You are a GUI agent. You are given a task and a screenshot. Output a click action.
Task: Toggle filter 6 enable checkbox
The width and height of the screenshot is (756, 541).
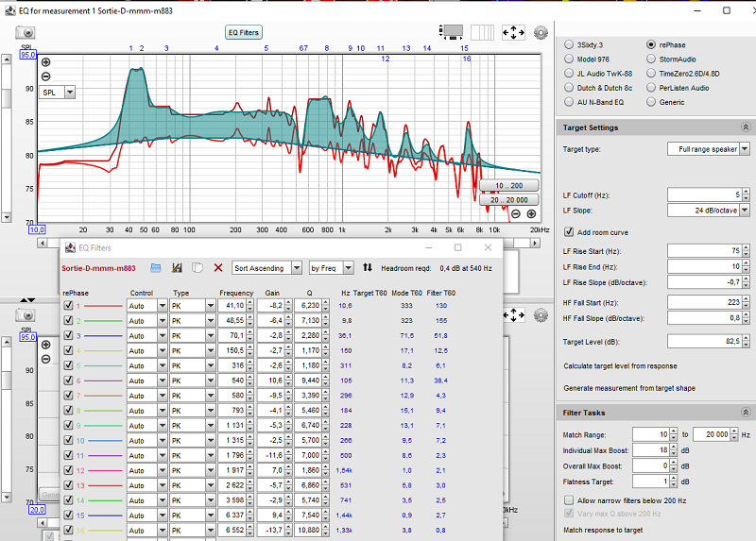[68, 380]
